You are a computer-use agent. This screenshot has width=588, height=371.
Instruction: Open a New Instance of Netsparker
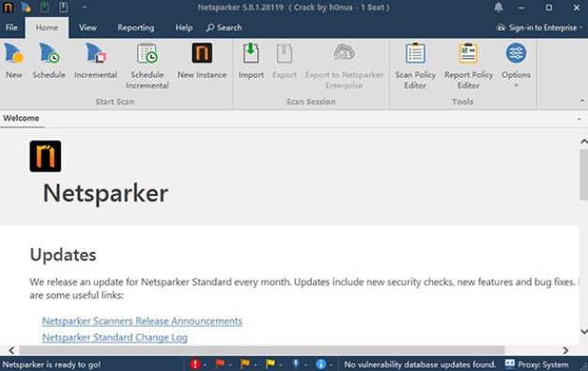point(202,61)
